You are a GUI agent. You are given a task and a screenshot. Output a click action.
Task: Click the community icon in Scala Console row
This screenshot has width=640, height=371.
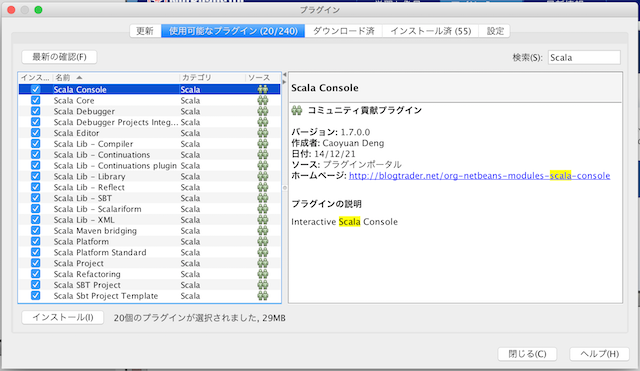pos(263,89)
